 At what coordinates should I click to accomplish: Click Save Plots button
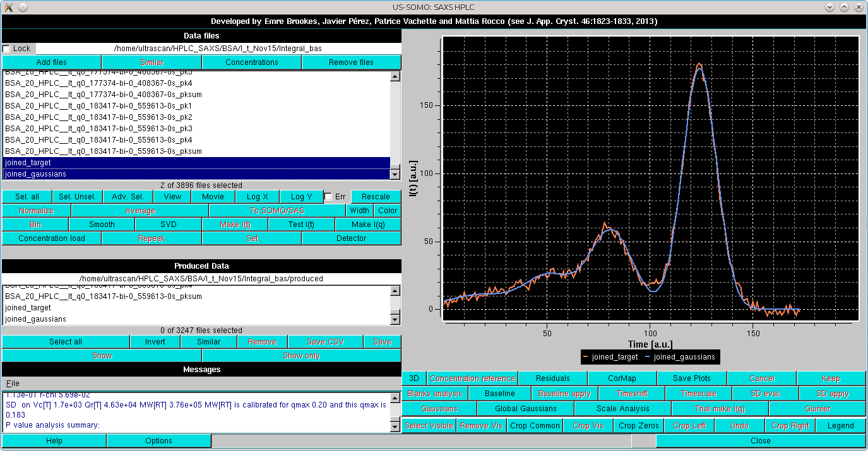pyautogui.click(x=692, y=378)
